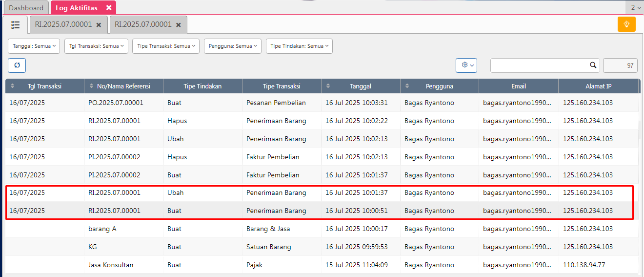Close the Log Aktifitas tab
Screen dimensions: 644x277
(x=109, y=8)
